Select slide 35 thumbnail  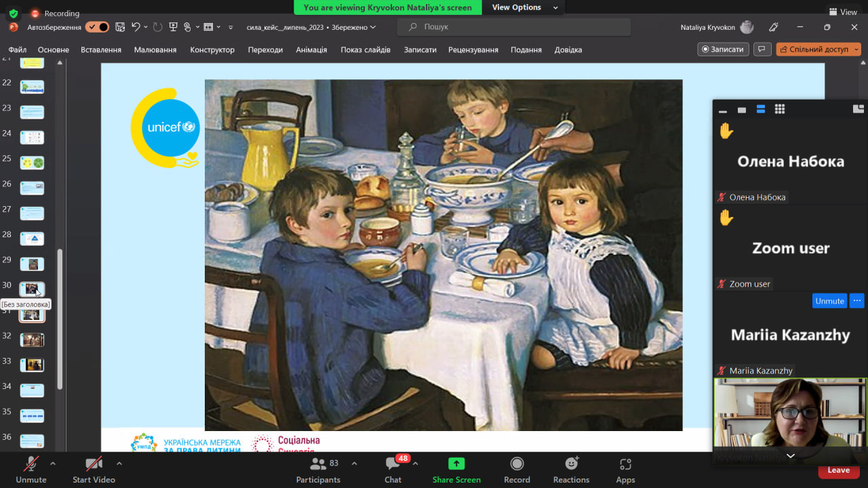32,415
